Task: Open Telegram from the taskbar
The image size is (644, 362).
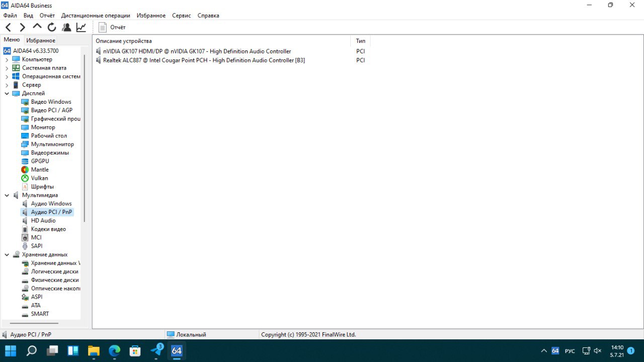Action: pos(156,350)
